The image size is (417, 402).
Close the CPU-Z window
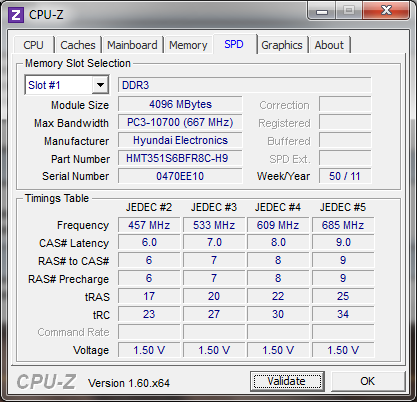(386, 10)
